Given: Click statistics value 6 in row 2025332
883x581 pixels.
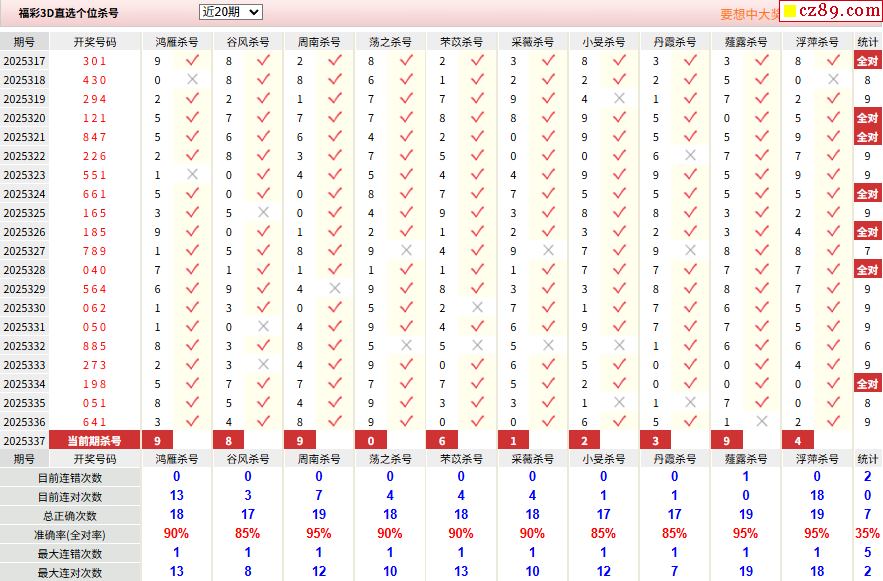Looking at the screenshot, I should pyautogui.click(x=867, y=346).
